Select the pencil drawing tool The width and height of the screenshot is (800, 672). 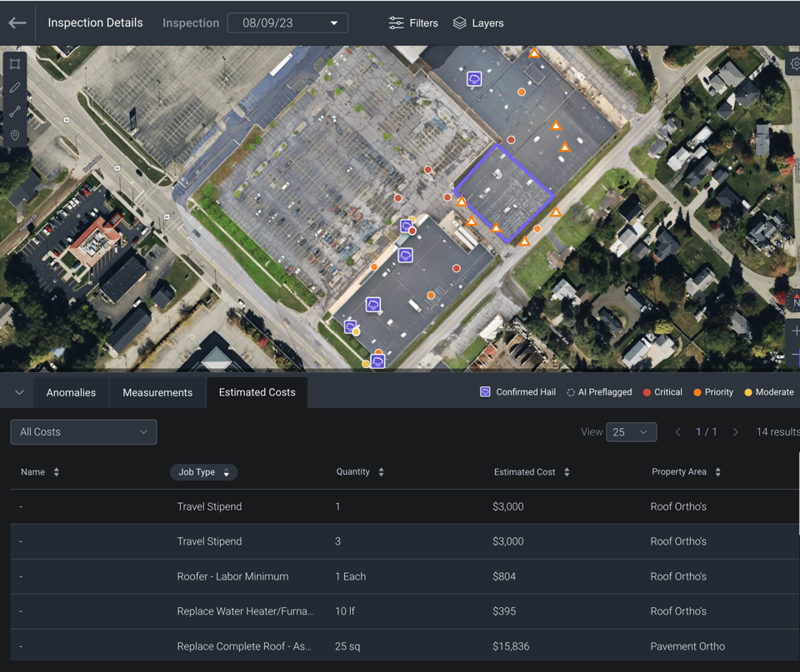(14, 87)
